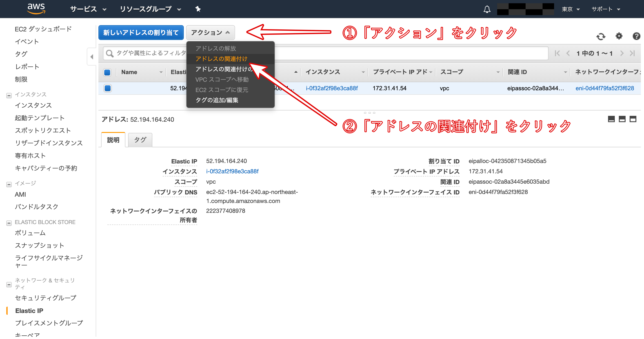
Task: Maximize the details pane with the rightmost layout icon
Action: (x=633, y=119)
